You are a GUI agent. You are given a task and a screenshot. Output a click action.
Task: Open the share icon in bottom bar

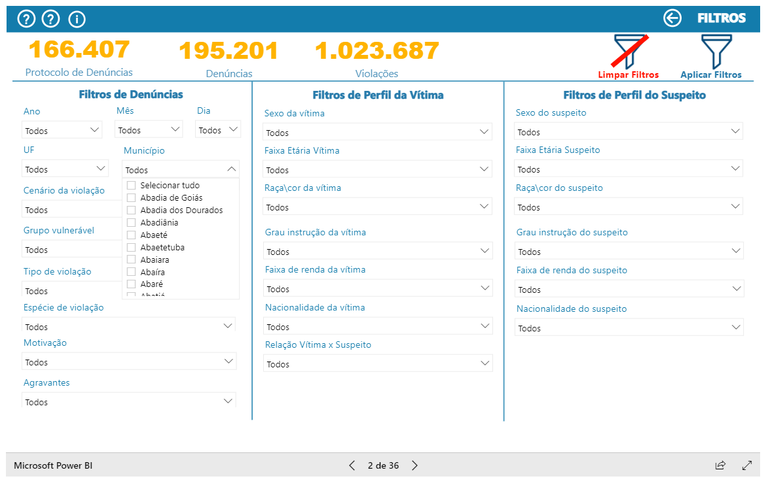coord(720,465)
